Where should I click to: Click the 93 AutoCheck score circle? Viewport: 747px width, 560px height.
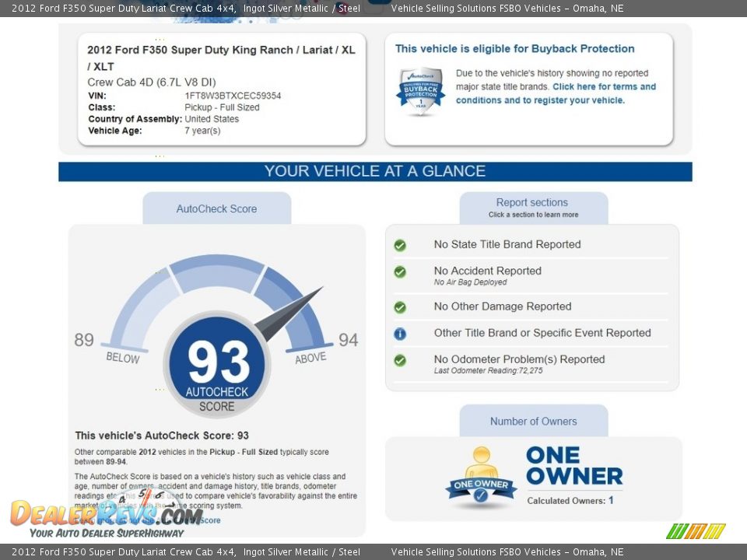point(217,364)
